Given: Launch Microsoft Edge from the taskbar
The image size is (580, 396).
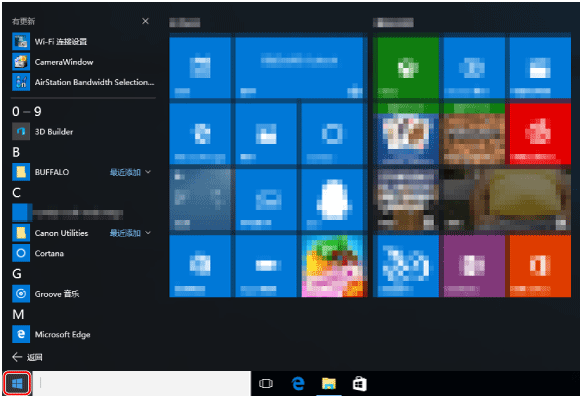Looking at the screenshot, I should (x=298, y=383).
